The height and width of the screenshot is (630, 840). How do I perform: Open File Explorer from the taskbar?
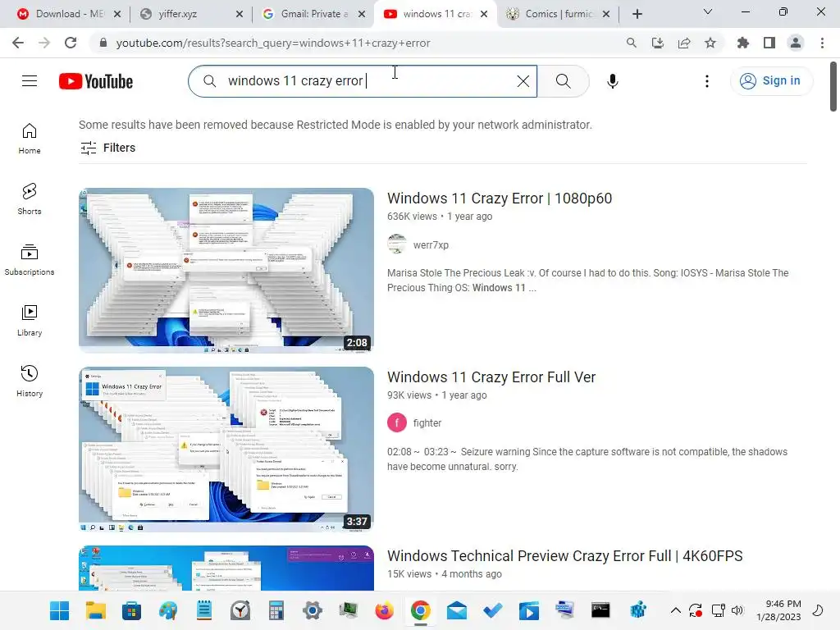[95, 610]
